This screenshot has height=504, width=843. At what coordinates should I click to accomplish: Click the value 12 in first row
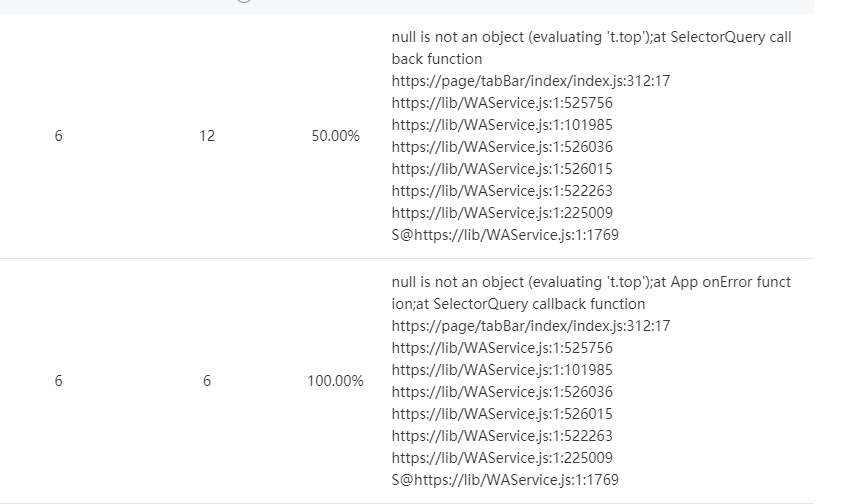[x=207, y=136]
